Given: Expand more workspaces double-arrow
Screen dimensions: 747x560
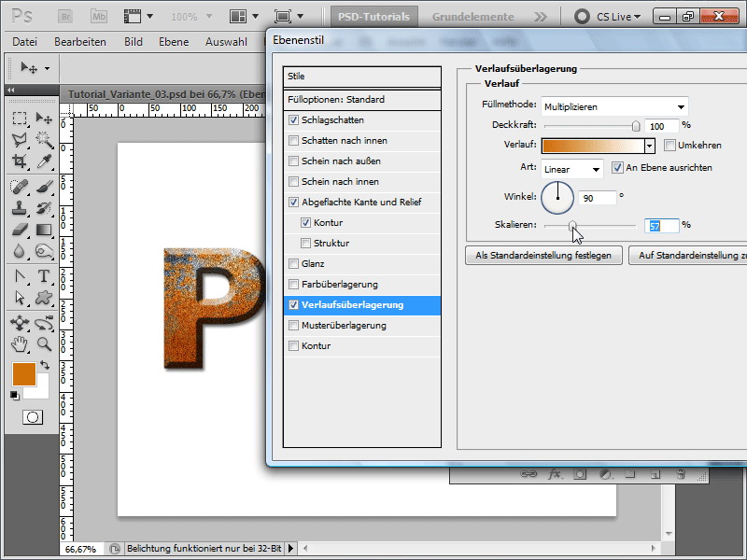Looking at the screenshot, I should point(541,17).
